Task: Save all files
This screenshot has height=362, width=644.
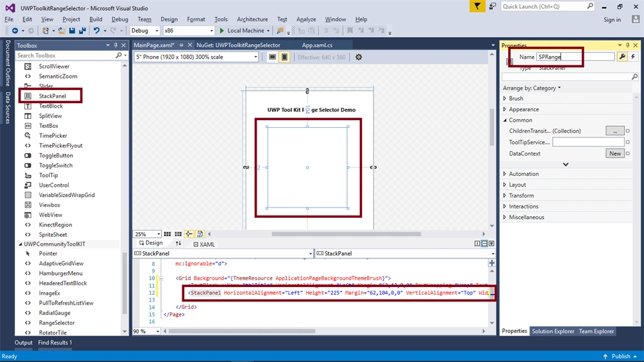Action: pyautogui.click(x=82, y=31)
